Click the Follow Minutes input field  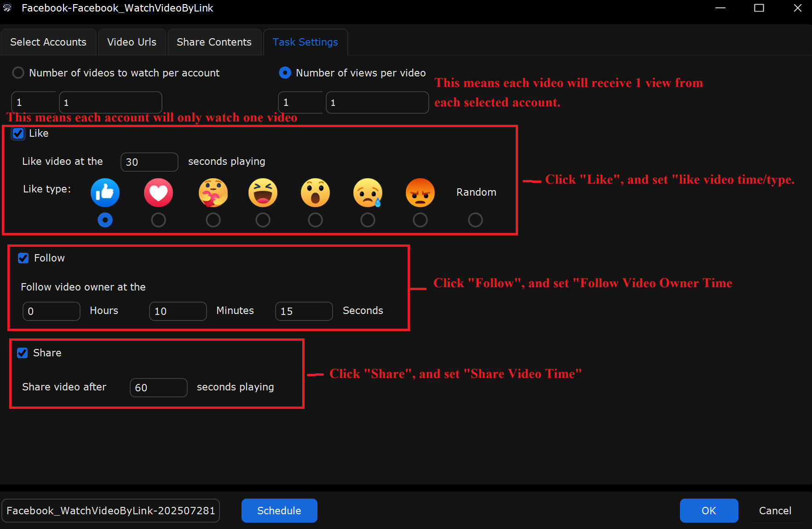point(178,311)
